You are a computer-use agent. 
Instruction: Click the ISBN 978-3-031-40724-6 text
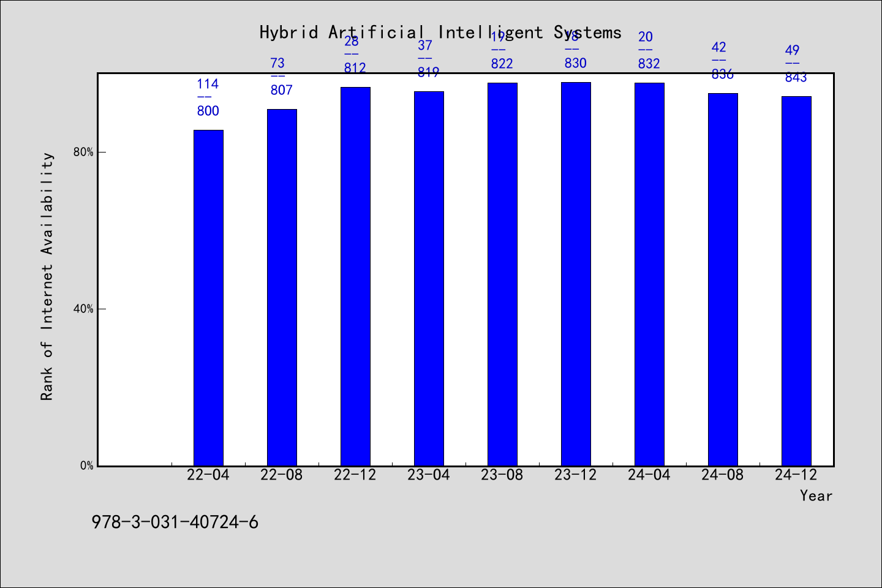click(175, 522)
